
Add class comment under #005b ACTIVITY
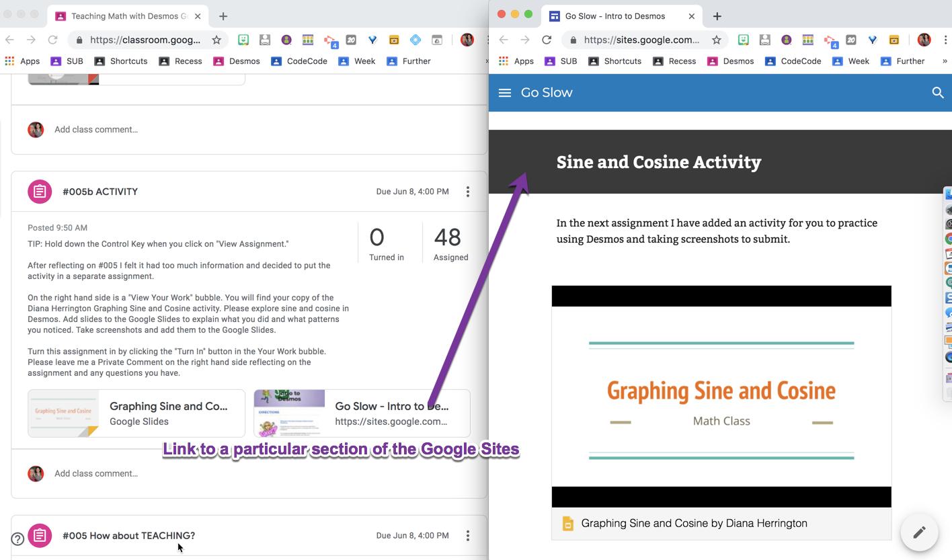[x=96, y=474]
